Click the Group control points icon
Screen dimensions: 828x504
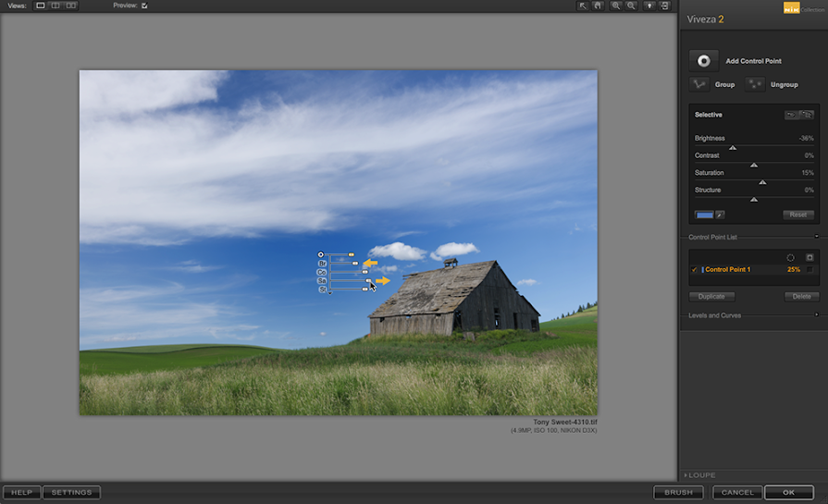click(699, 84)
